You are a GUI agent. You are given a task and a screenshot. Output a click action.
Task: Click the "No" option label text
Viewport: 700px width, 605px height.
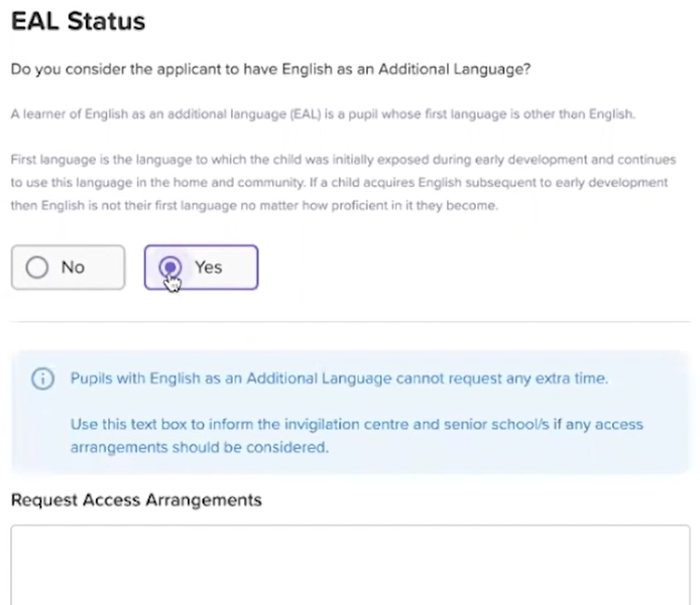point(73,268)
